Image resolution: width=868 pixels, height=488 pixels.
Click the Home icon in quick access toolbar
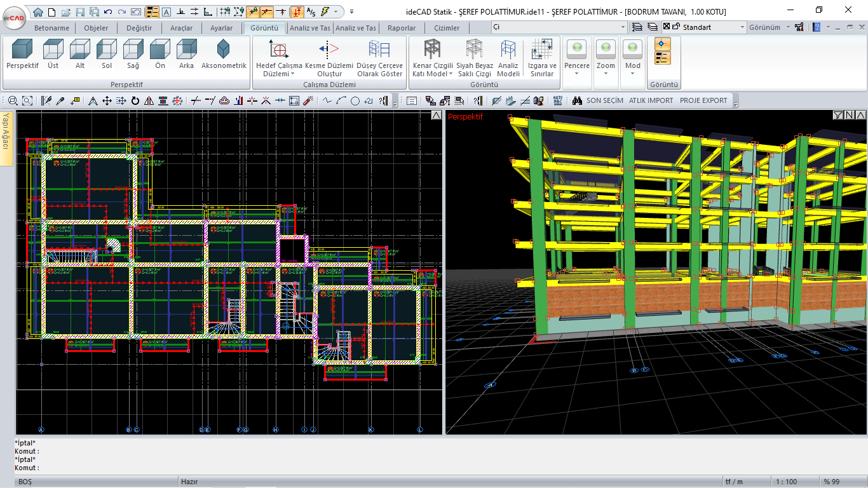click(38, 11)
